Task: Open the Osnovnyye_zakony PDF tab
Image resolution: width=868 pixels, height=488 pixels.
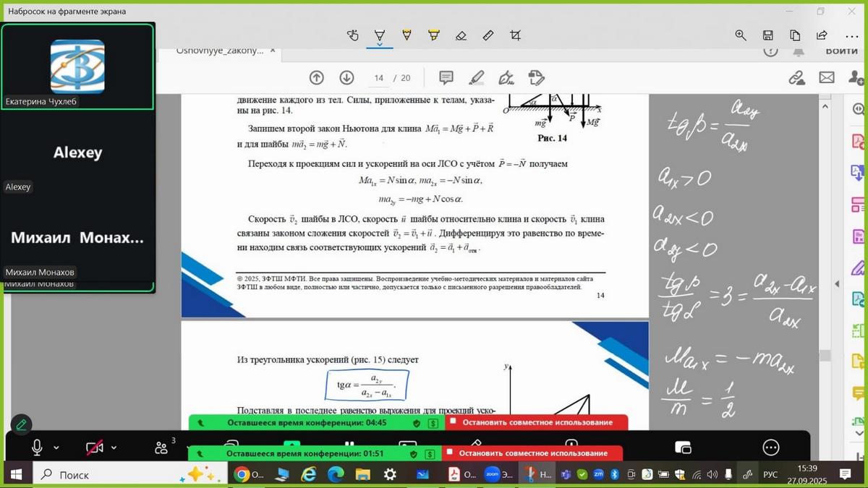Action: tap(220, 52)
